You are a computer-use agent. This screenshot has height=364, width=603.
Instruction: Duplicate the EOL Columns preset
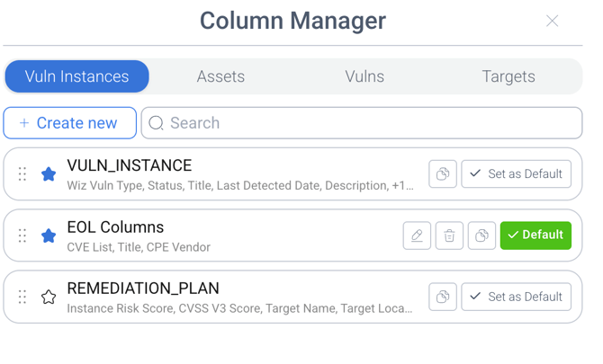pyautogui.click(x=481, y=235)
